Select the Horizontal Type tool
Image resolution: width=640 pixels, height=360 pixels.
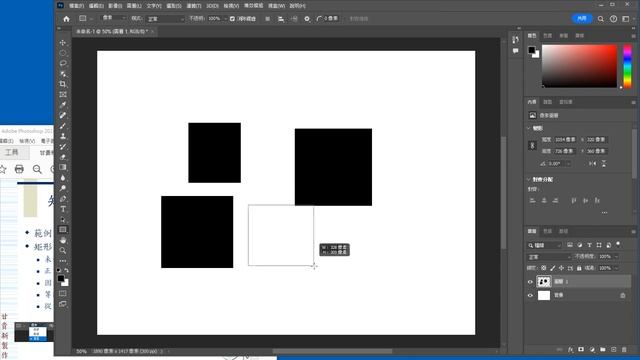point(62,209)
